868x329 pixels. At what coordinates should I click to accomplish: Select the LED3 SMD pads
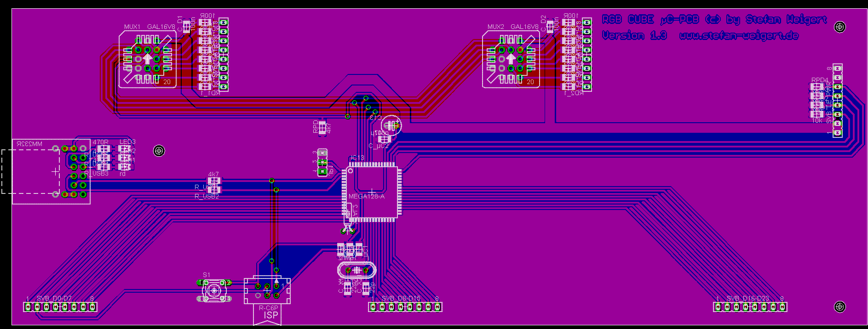click(x=125, y=149)
